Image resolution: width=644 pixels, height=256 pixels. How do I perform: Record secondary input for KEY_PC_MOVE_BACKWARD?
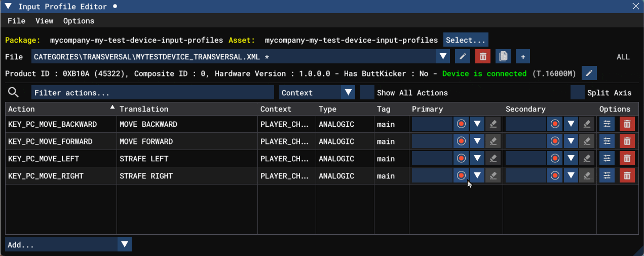(555, 124)
